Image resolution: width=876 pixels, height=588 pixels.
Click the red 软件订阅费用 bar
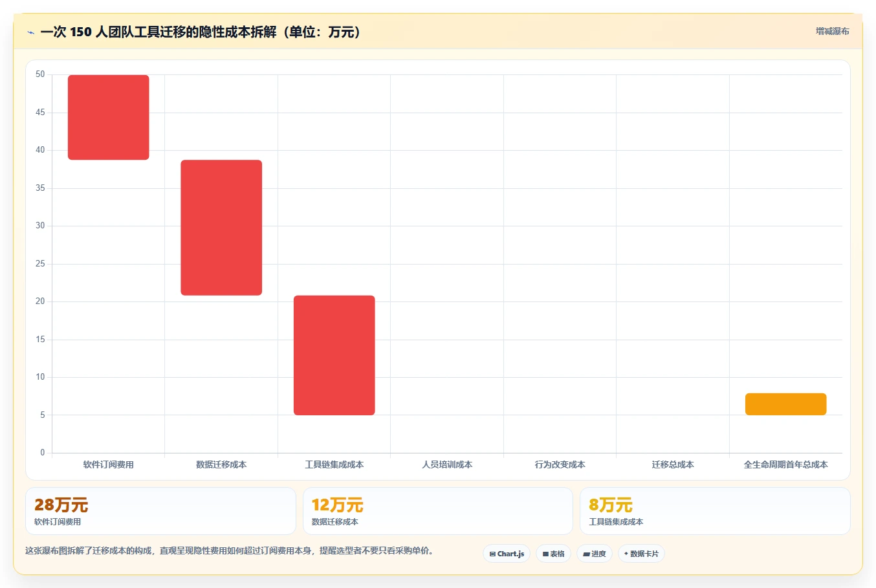click(109, 117)
